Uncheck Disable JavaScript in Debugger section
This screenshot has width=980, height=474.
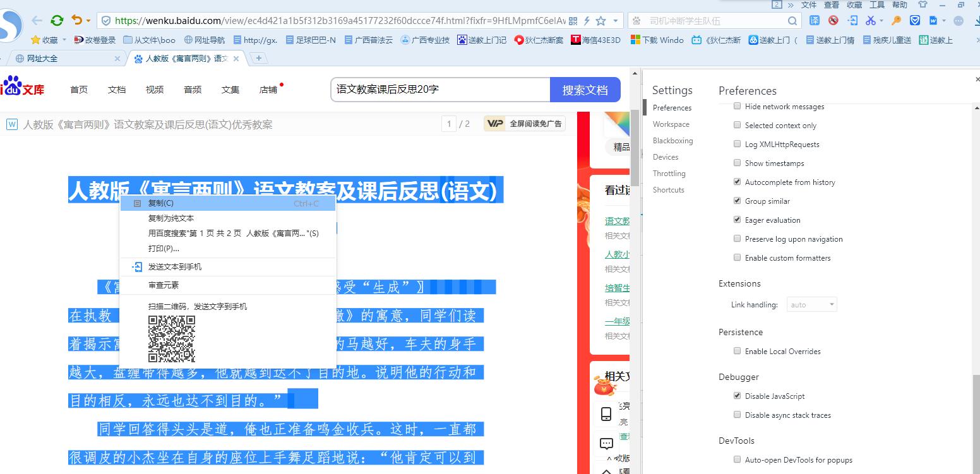click(x=737, y=396)
